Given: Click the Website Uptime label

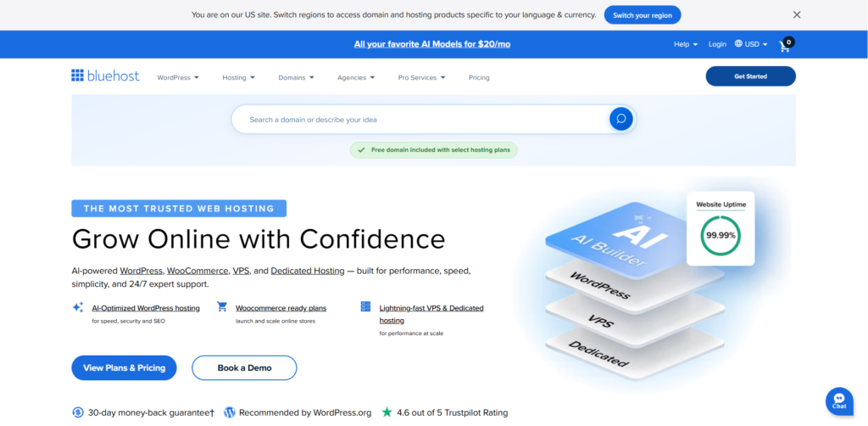Looking at the screenshot, I should [721, 205].
